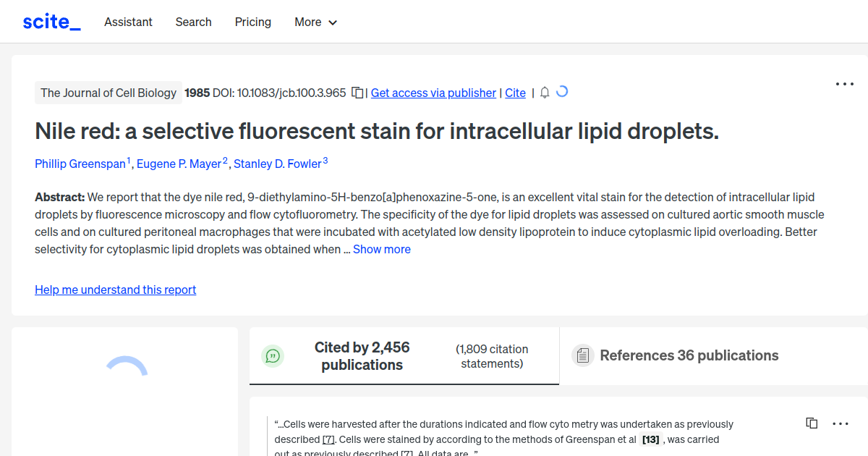The image size is (868, 456).
Task: Expand the More menu chevron
Action: [333, 22]
